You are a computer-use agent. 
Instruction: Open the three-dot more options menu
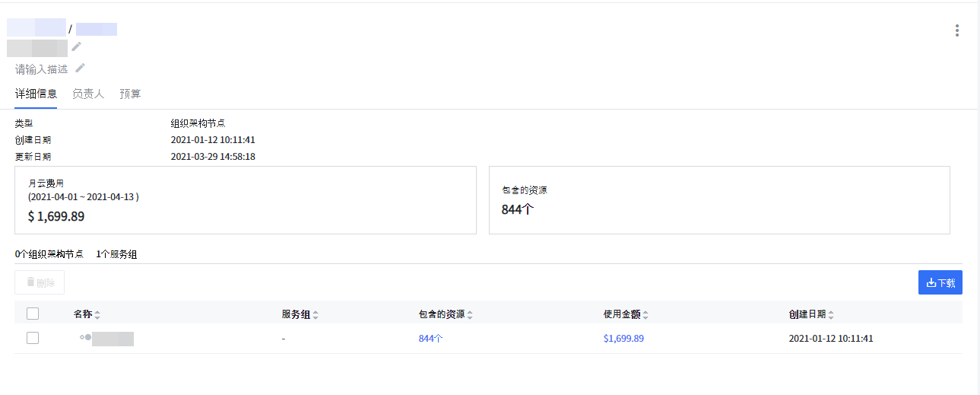956,30
